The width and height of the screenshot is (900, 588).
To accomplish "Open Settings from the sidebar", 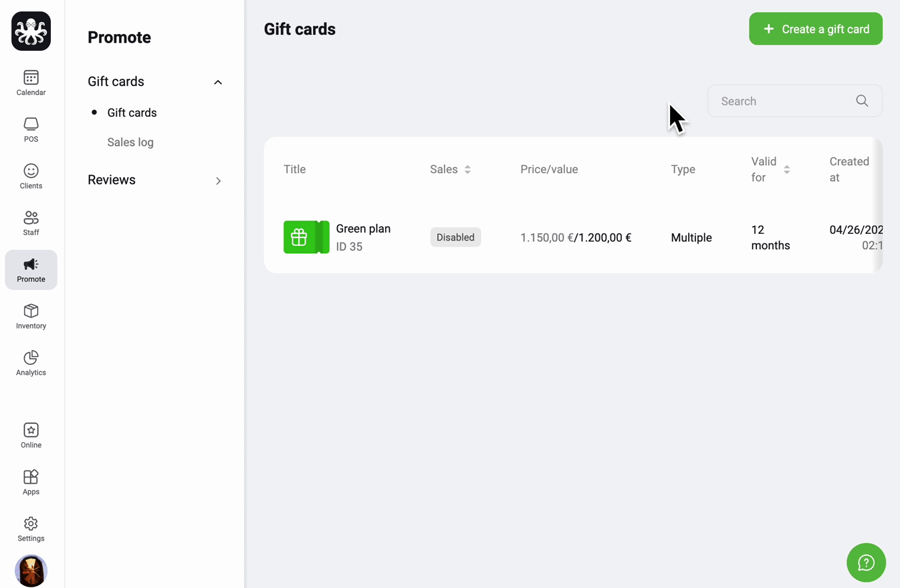I will click(31, 529).
